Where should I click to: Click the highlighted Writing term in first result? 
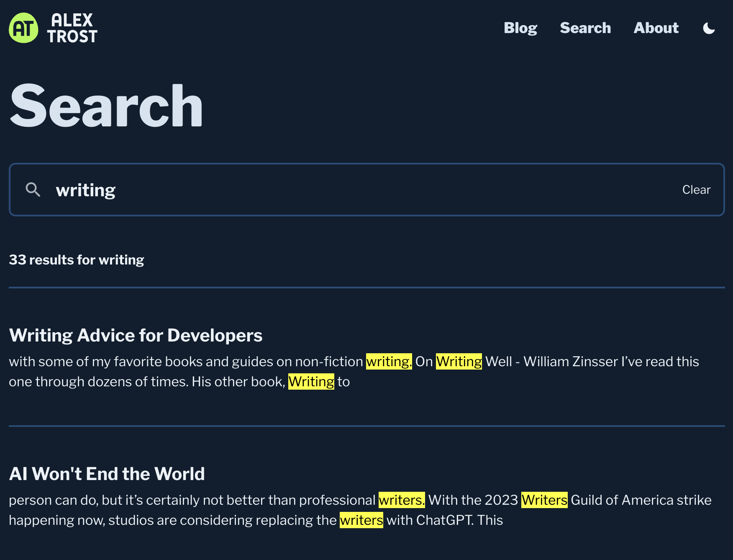click(x=459, y=361)
